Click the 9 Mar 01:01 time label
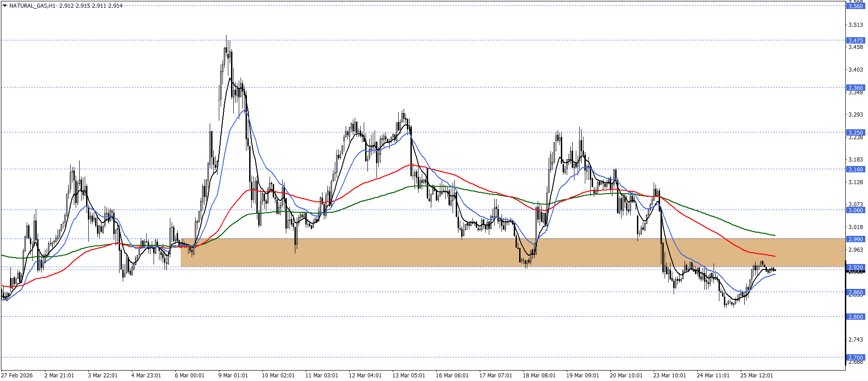 233,375
